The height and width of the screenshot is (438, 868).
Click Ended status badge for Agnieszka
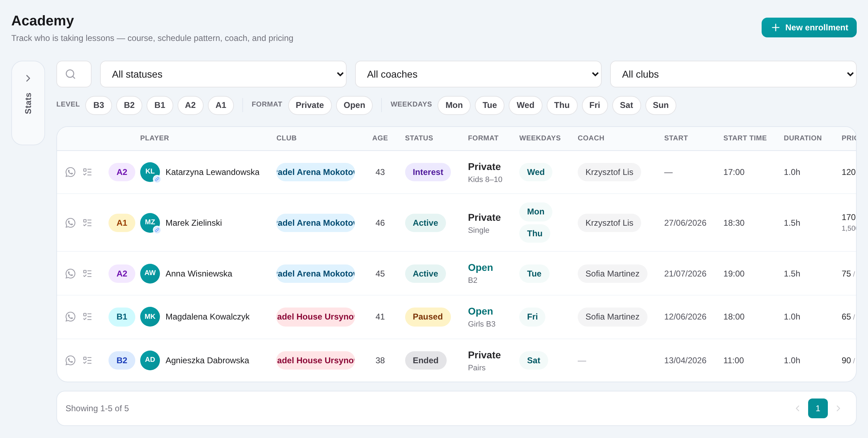click(426, 360)
